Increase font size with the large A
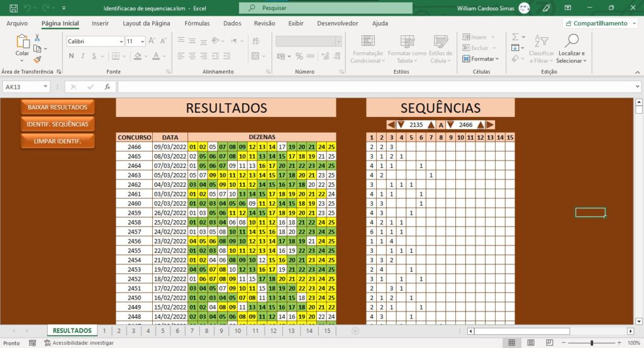 tap(152, 41)
